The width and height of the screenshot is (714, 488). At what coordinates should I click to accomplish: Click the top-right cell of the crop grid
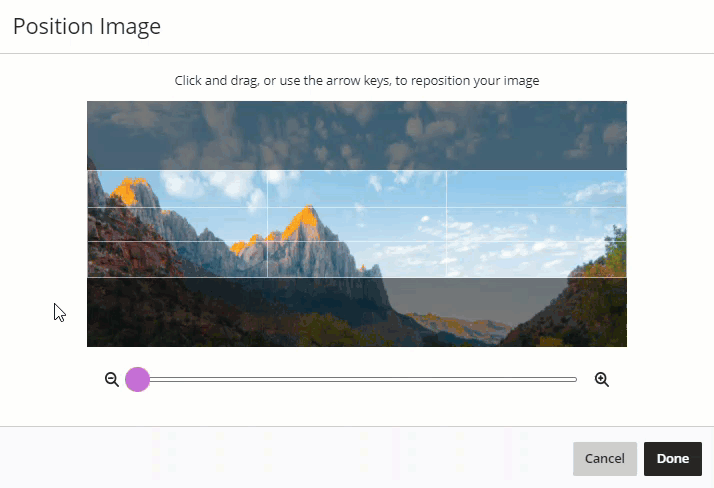coord(536,189)
